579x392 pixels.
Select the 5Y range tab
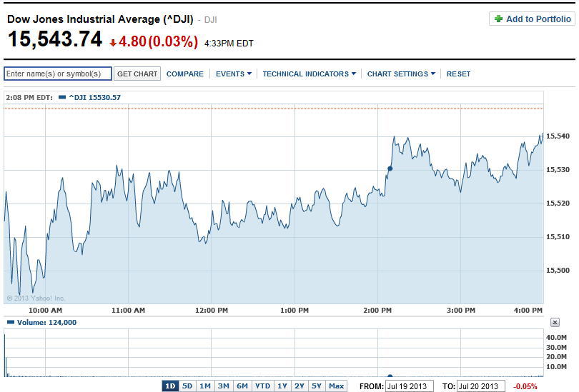pos(317,386)
